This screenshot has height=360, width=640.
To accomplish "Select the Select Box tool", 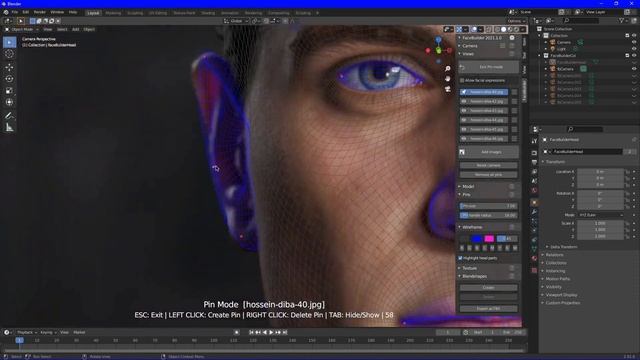I will click(x=9, y=42).
